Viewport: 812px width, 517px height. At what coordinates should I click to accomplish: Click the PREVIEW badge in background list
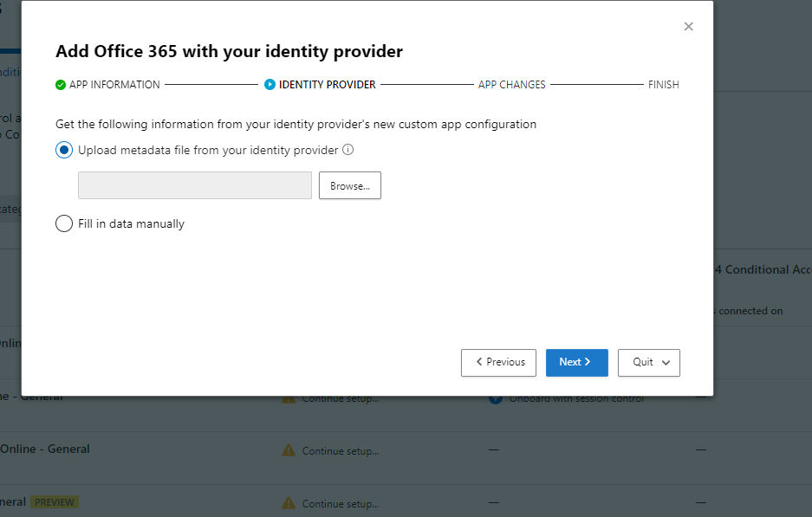pos(55,502)
